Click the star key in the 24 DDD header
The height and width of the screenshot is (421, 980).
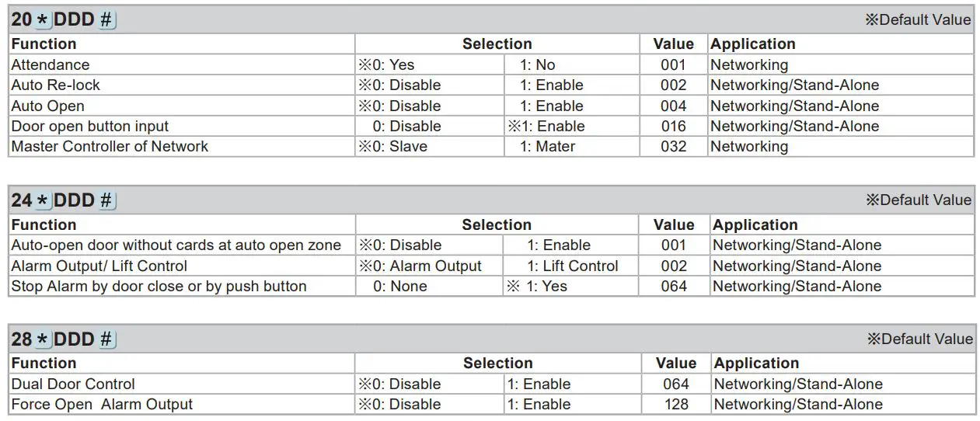[x=43, y=200]
